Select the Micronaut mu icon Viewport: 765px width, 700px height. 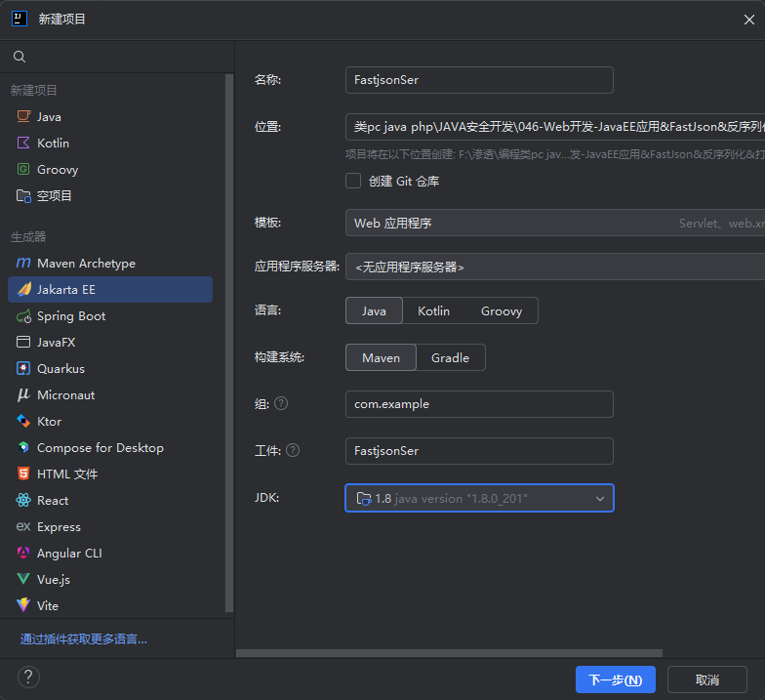[23, 394]
